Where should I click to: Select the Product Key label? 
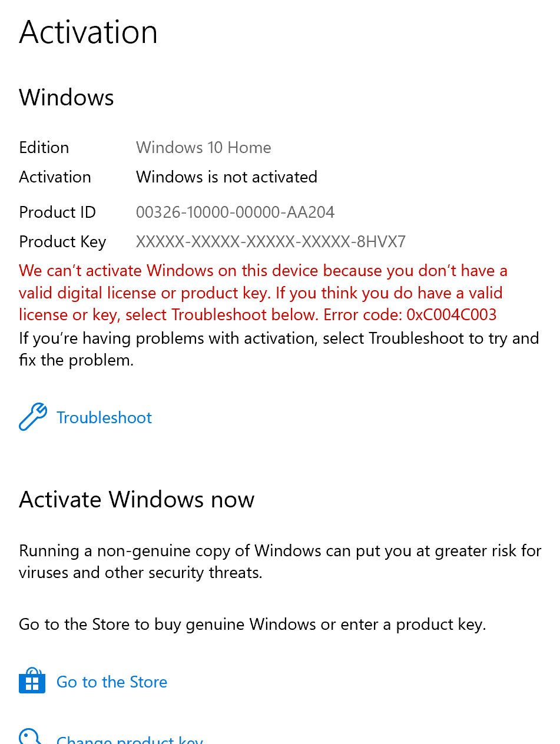click(62, 242)
